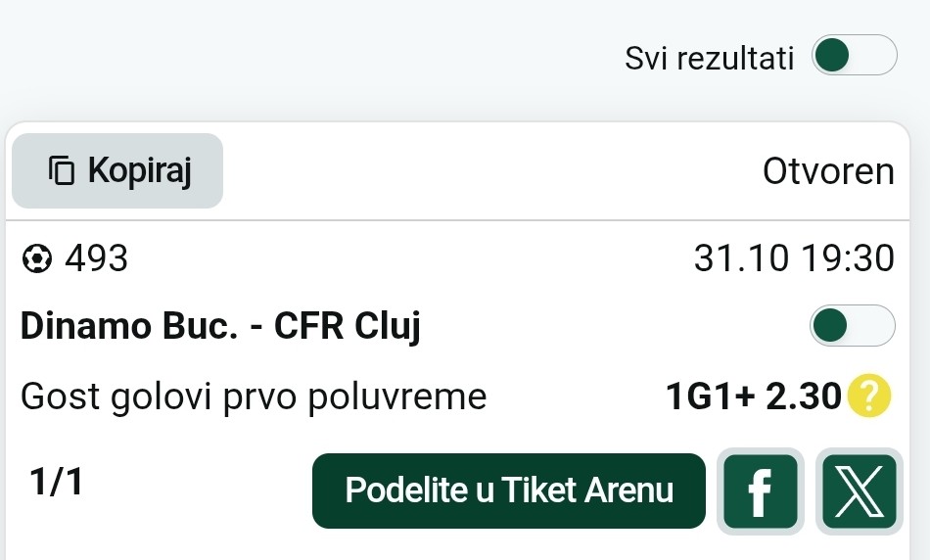Share the ticket on Facebook
The height and width of the screenshot is (560, 930).
760,491
